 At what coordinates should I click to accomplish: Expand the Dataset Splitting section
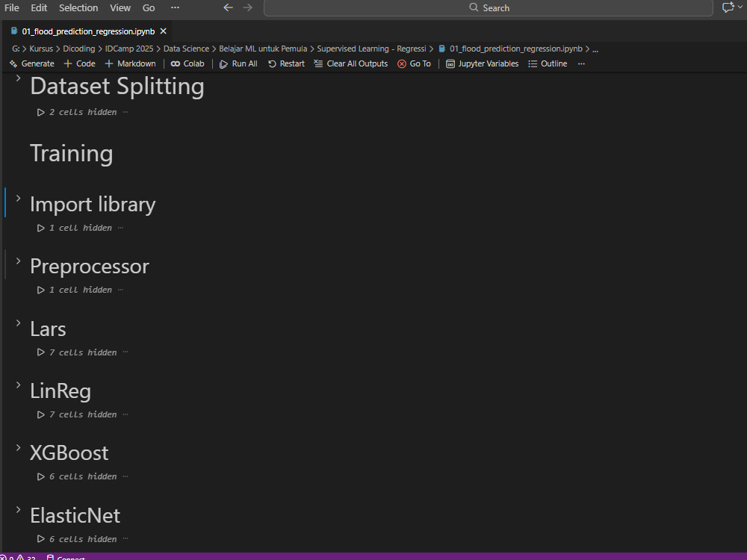pyautogui.click(x=18, y=78)
